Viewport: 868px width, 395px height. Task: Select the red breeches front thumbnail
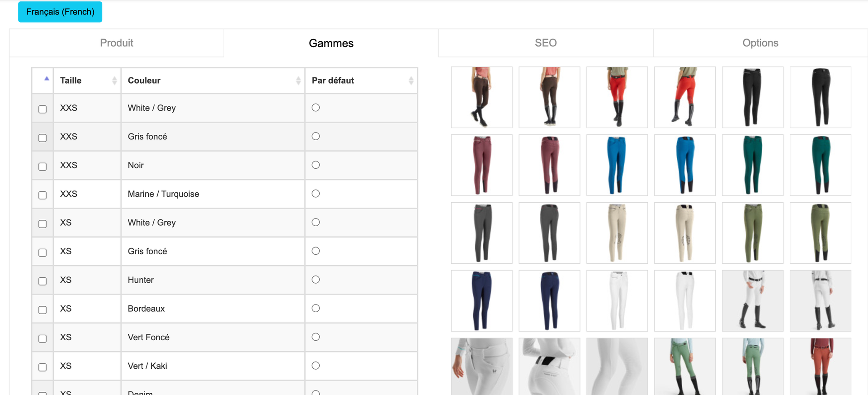(x=617, y=97)
